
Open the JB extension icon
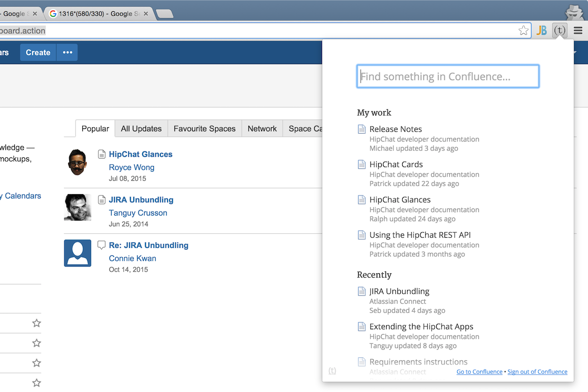[541, 30]
